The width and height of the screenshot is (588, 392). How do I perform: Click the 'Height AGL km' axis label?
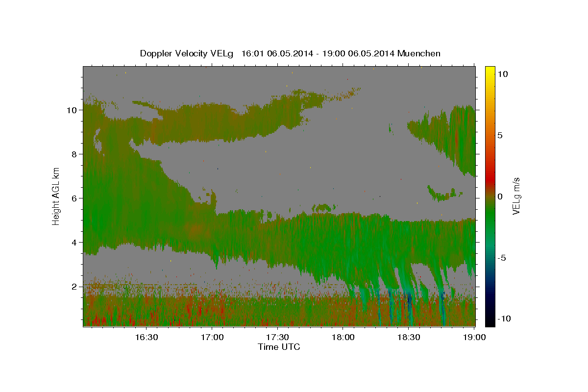point(56,196)
